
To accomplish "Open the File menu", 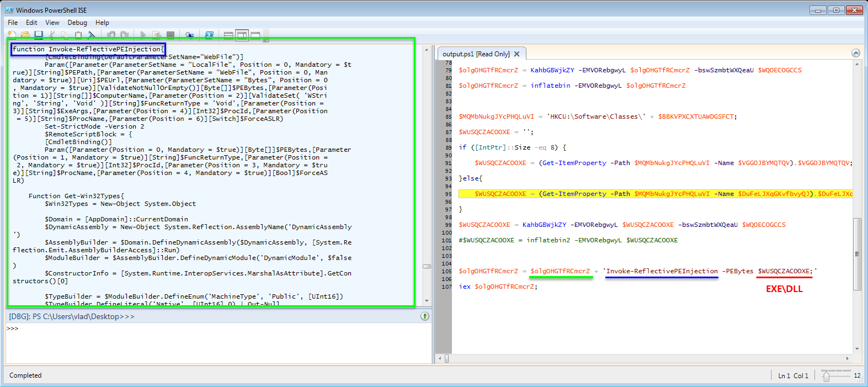I will click(13, 23).
